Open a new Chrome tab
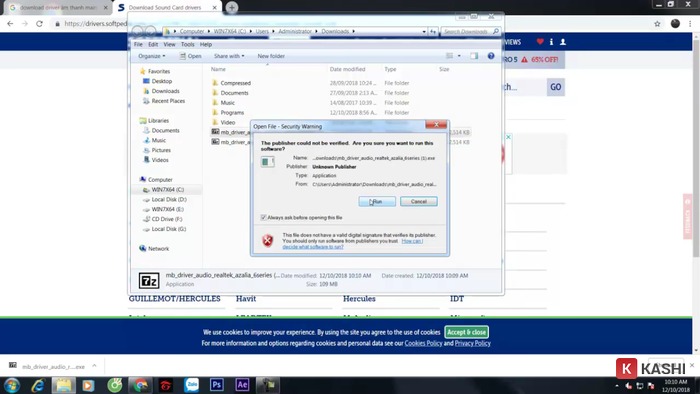Screen dimensions: 700x394 pos(232,7)
